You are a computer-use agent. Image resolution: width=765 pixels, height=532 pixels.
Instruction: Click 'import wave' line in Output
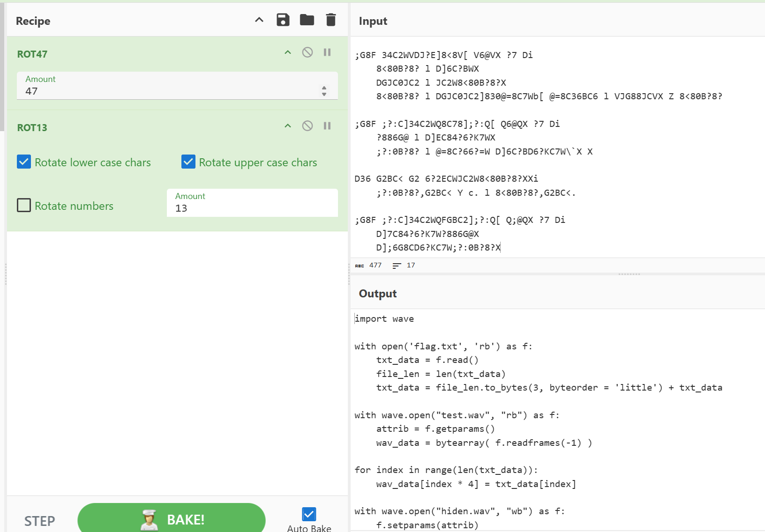384,319
